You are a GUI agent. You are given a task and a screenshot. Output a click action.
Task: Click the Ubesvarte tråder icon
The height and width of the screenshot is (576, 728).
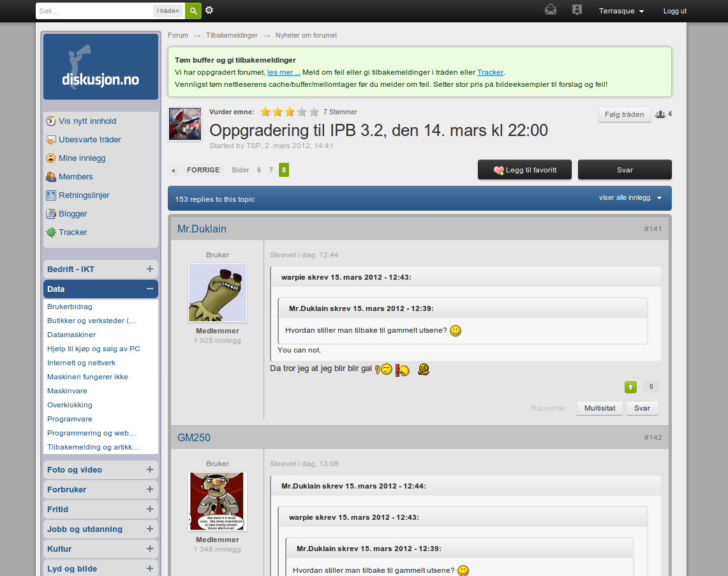coord(51,140)
